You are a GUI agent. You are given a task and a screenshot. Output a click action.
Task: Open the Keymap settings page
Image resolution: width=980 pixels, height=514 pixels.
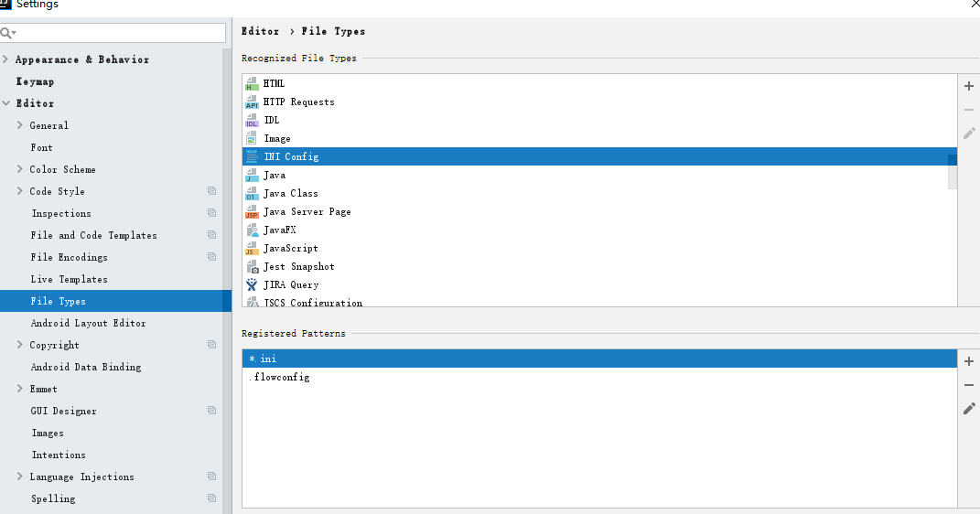[x=35, y=81]
